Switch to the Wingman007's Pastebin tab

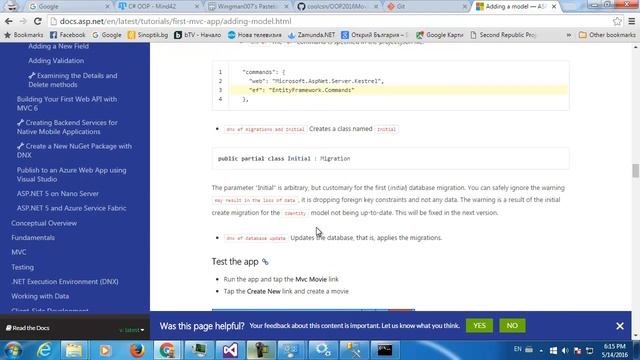pyautogui.click(x=247, y=7)
